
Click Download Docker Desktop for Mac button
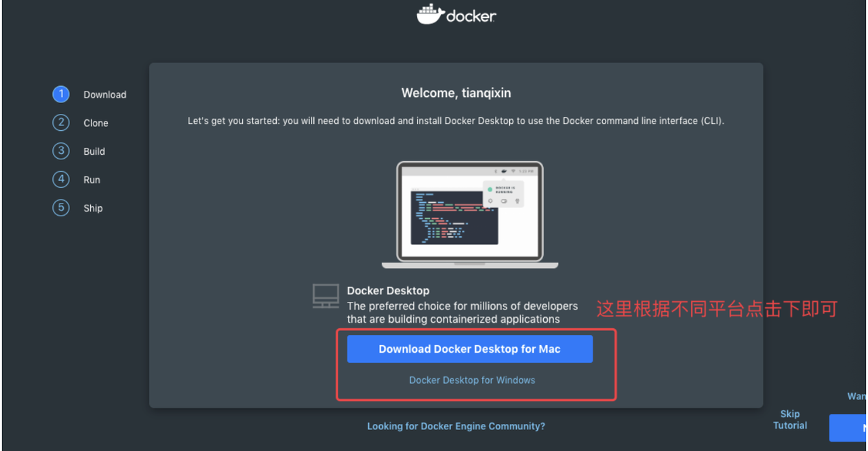[x=470, y=349]
